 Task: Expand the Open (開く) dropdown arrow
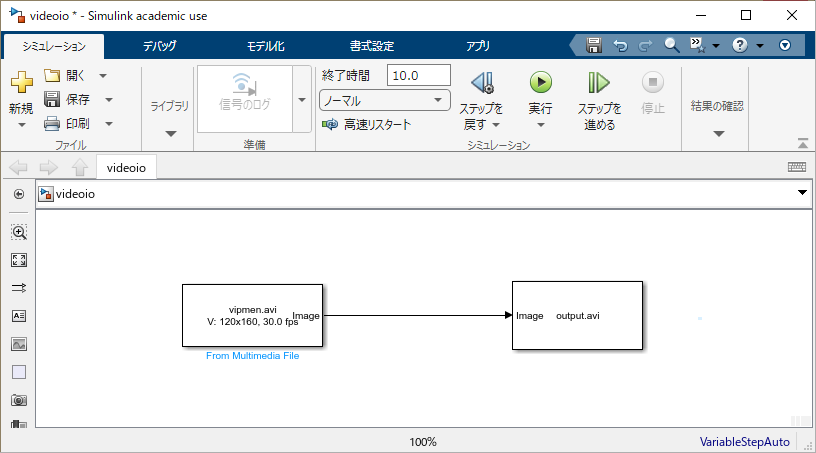[x=103, y=76]
